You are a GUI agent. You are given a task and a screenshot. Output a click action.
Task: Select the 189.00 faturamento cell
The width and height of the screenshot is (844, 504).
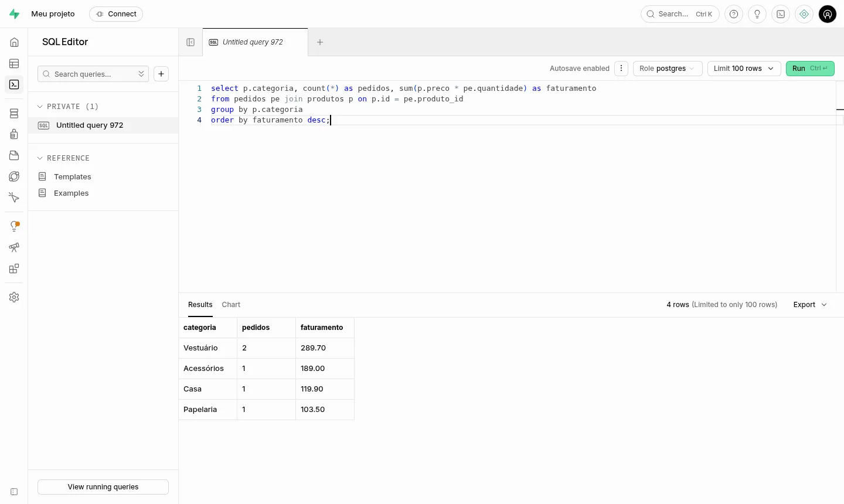click(325, 369)
